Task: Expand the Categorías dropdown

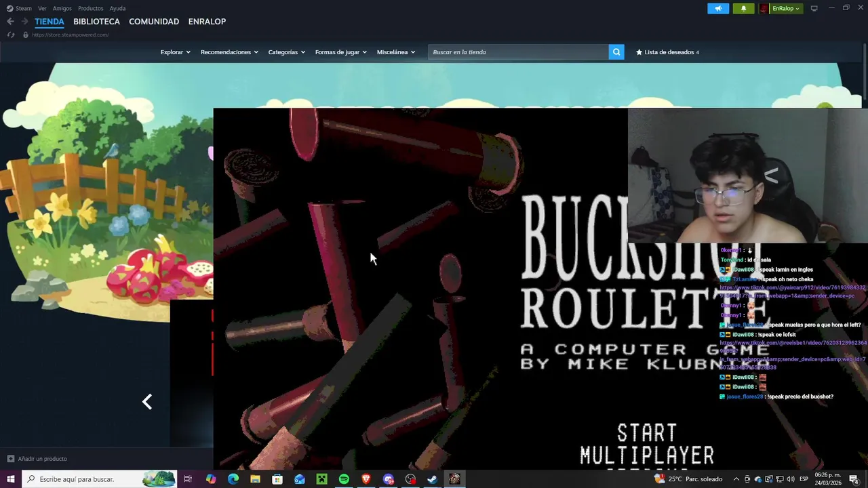Action: 287,52
